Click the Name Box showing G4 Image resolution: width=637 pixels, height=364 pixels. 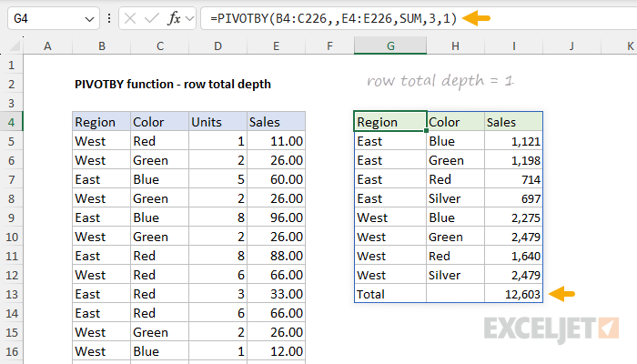pyautogui.click(x=53, y=18)
